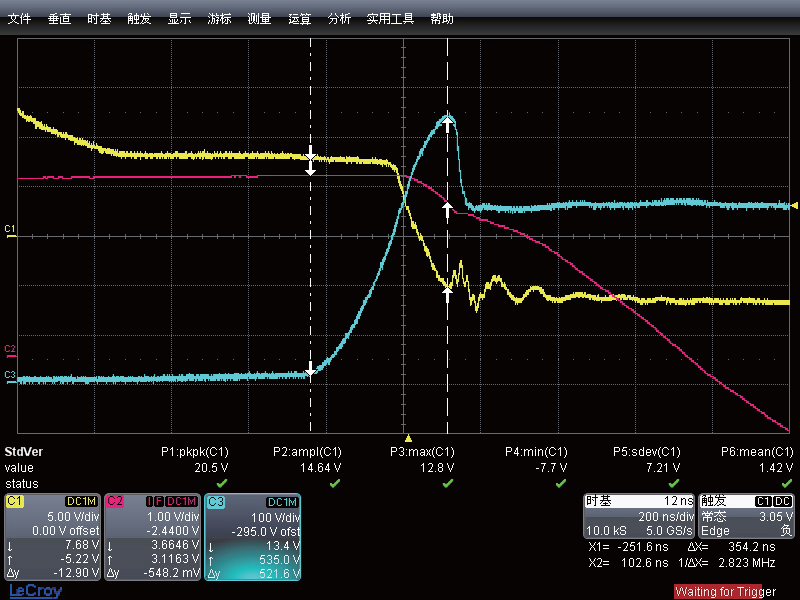Open the C2 channel descriptor box
The width and height of the screenshot is (800, 600).
click(153, 537)
